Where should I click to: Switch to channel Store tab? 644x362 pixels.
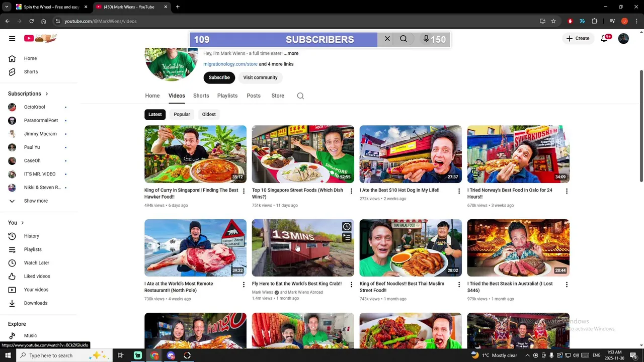[x=278, y=96]
